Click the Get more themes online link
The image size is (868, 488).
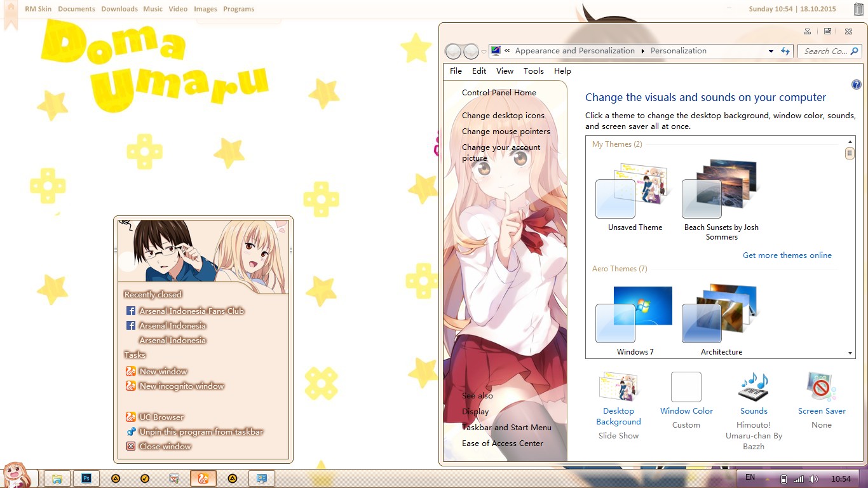coord(787,255)
